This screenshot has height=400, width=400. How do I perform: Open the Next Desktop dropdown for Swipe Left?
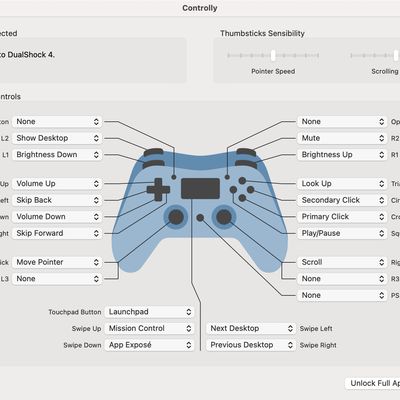tap(251, 328)
